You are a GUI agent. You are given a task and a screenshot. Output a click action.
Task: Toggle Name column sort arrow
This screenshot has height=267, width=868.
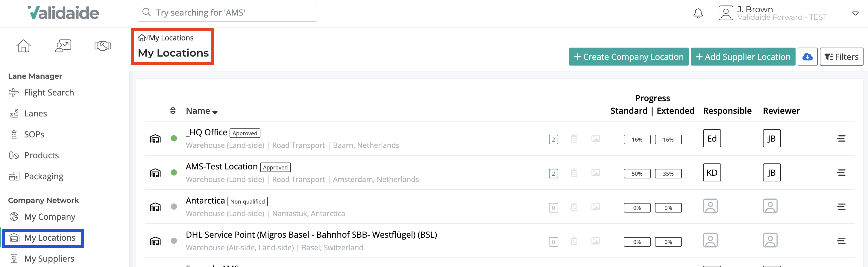coord(215,112)
